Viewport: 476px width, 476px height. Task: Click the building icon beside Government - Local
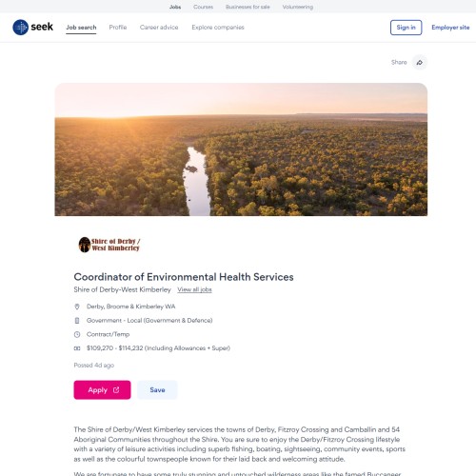(x=77, y=321)
